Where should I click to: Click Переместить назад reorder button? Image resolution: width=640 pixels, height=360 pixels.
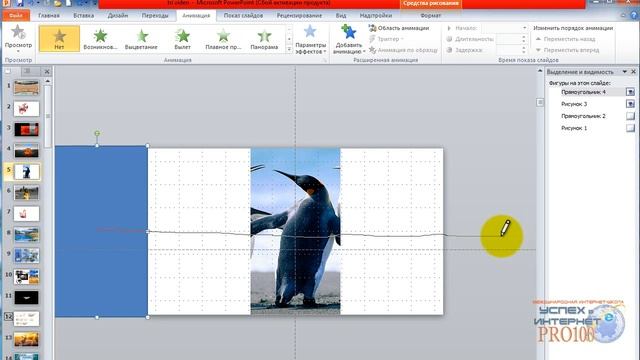tap(565, 39)
